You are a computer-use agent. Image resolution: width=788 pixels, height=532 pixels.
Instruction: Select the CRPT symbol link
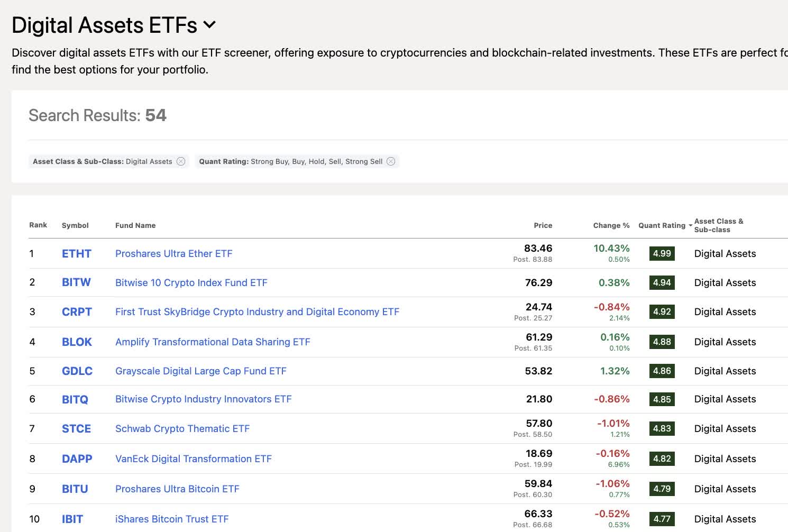pos(77,311)
